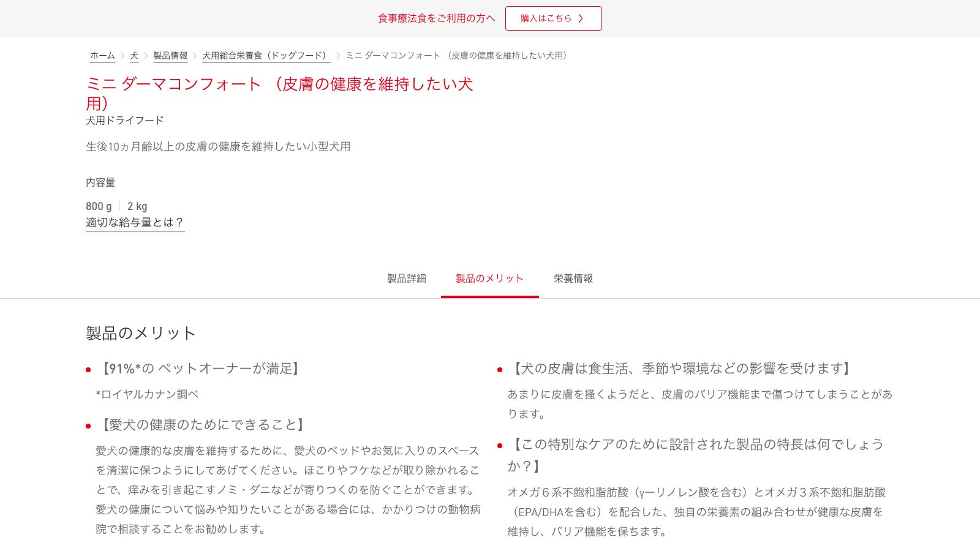Screen dimensions: 980x551
Task: Click the 【犬の皮膚は食生活、季節や環境などの影響を受けます】 heading
Action: coord(681,369)
